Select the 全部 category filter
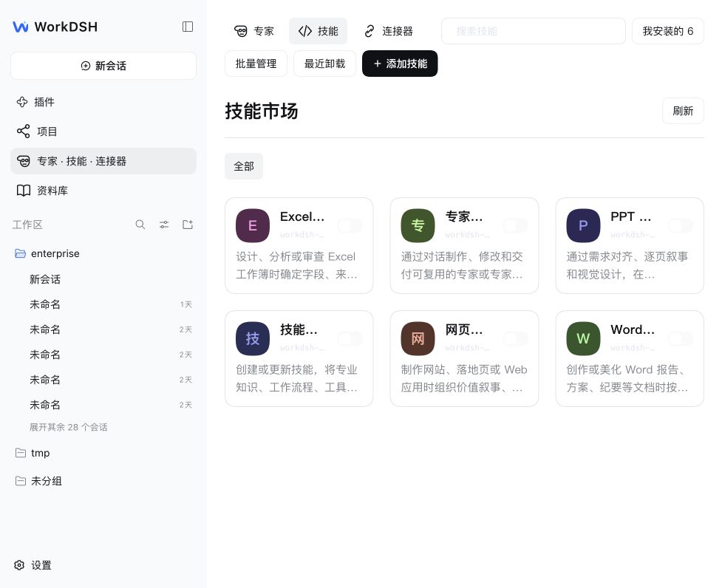This screenshot has width=722, height=588. [244, 166]
